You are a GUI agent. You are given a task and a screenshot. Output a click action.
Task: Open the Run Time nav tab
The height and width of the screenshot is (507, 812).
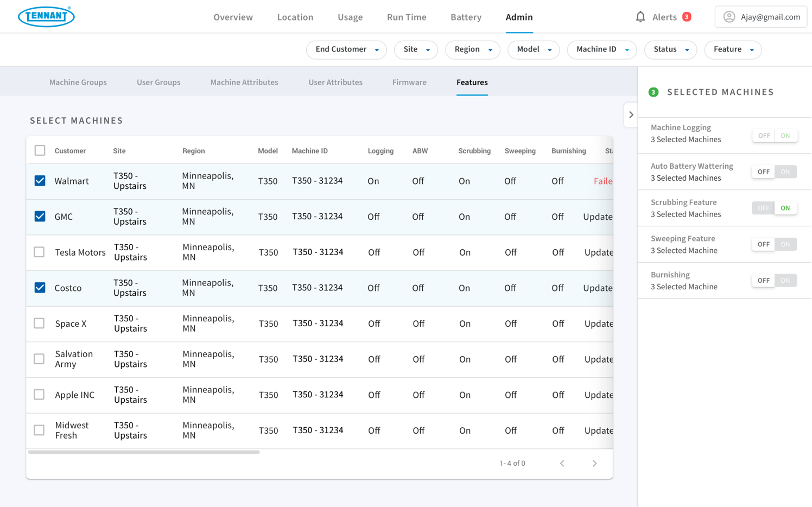pos(407,17)
